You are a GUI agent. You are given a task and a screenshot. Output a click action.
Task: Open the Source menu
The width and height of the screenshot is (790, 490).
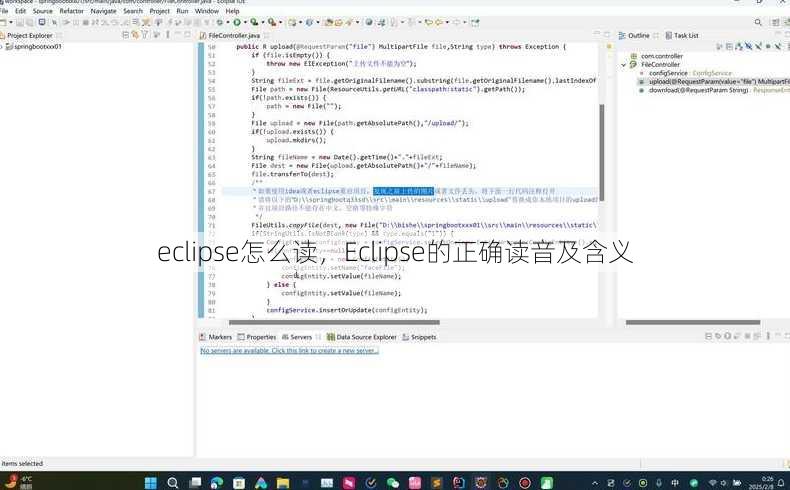[x=43, y=11]
